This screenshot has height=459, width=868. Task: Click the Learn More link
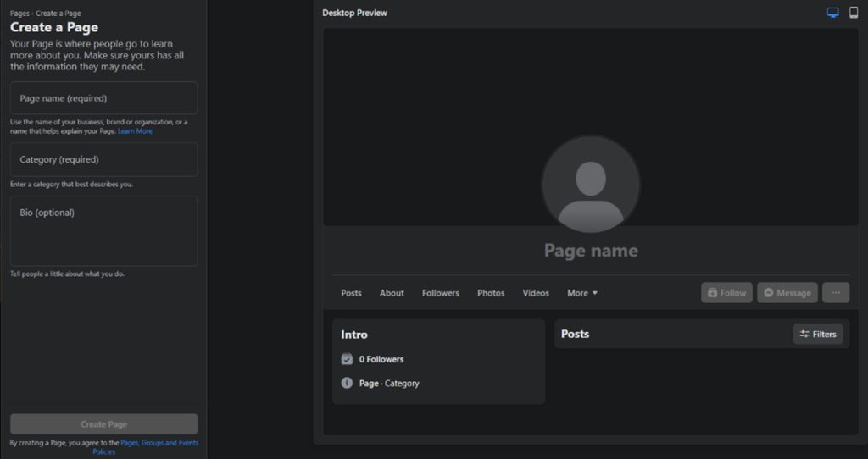(x=136, y=131)
